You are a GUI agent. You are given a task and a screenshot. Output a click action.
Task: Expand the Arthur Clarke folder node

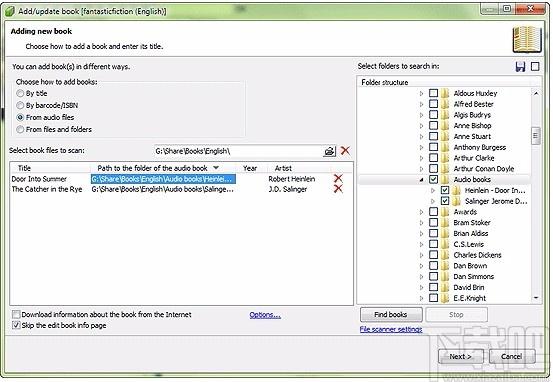click(x=421, y=158)
